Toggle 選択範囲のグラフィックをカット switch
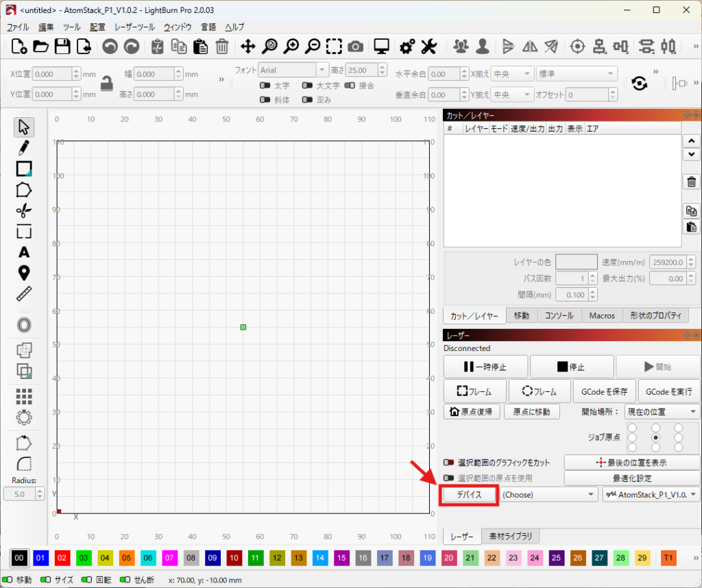702x588 pixels. coord(450,463)
